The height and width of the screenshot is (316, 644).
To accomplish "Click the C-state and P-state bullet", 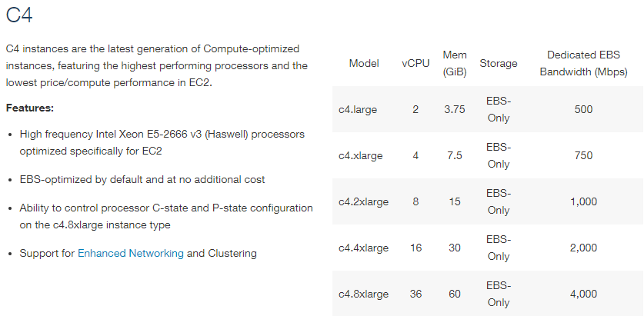I will point(166,216).
